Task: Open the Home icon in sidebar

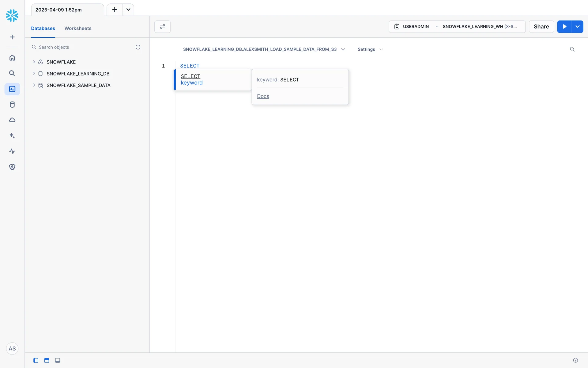Action: [x=12, y=58]
